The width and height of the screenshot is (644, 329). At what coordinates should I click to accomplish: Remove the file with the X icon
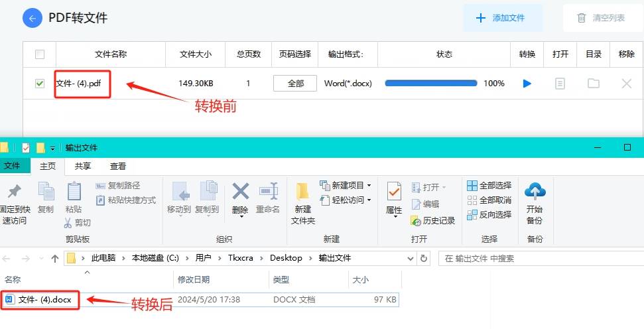point(626,84)
